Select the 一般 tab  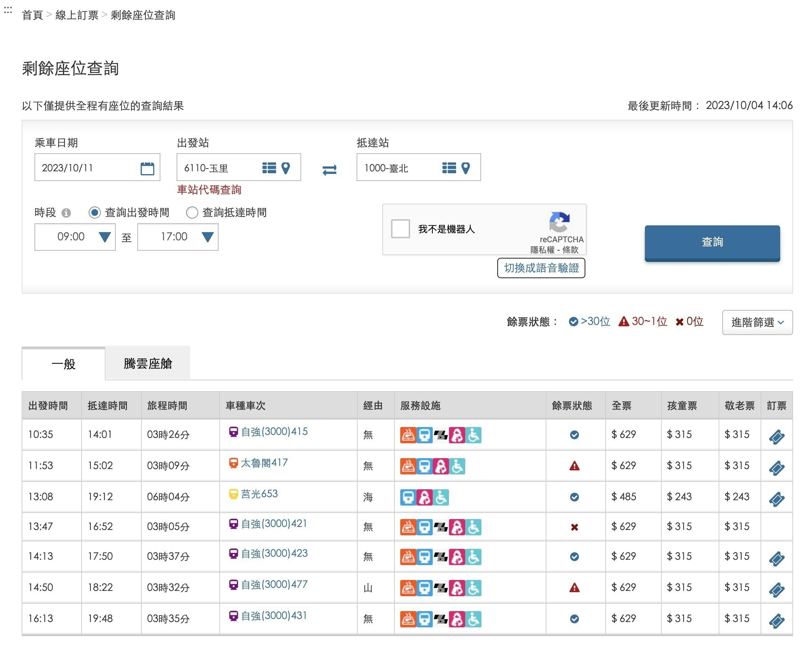tap(64, 364)
